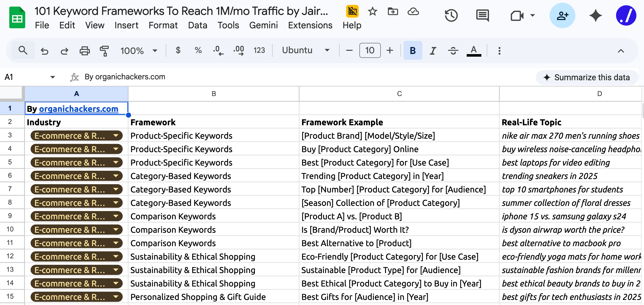Click the move to folder icon

[392, 11]
